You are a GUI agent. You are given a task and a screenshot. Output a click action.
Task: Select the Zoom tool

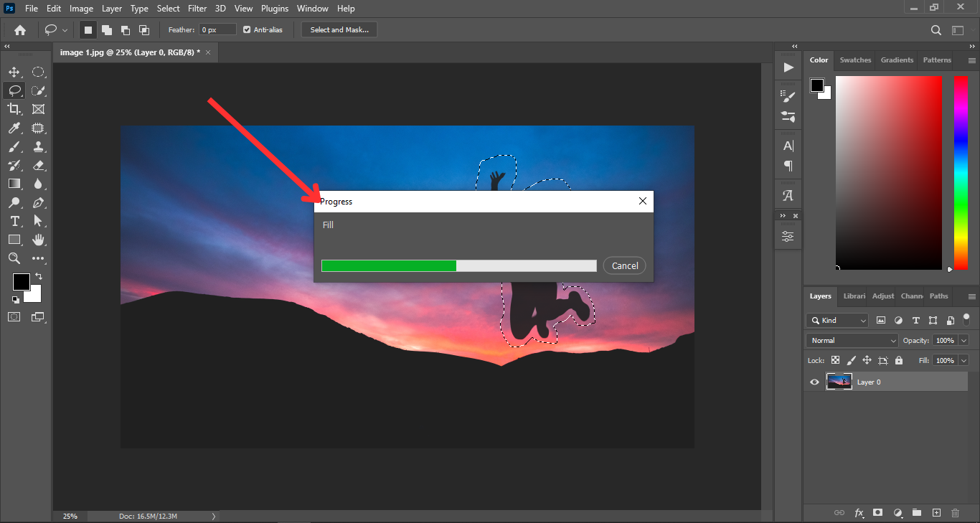pyautogui.click(x=14, y=258)
